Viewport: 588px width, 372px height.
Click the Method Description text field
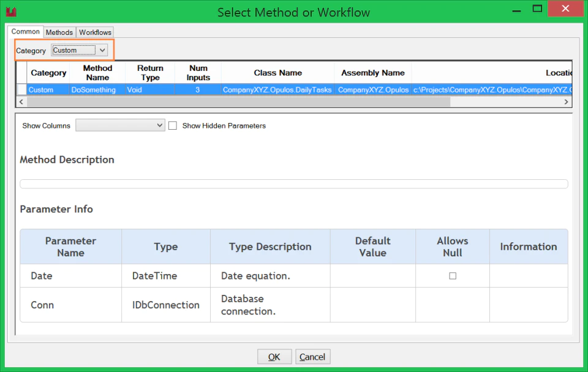293,184
